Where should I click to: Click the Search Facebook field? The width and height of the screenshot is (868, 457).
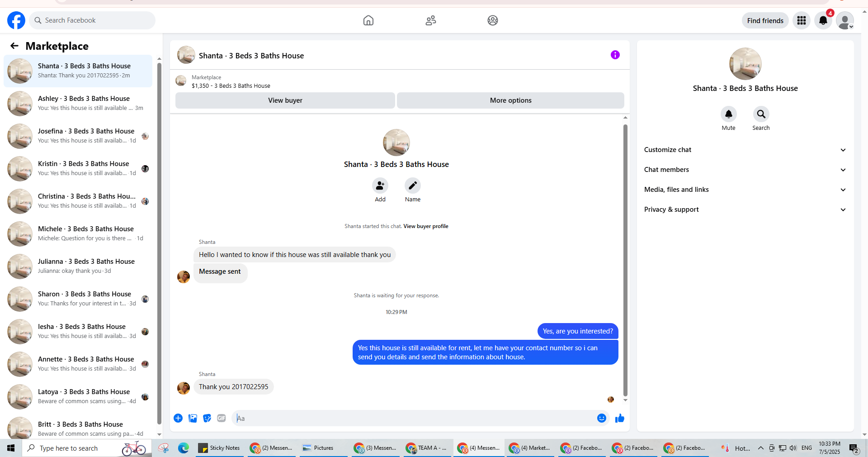tap(92, 20)
